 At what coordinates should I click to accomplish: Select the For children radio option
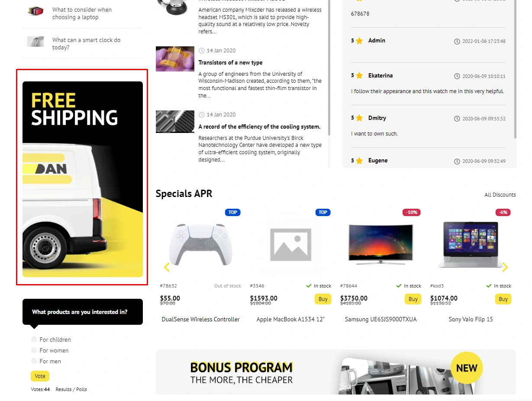pyautogui.click(x=34, y=340)
